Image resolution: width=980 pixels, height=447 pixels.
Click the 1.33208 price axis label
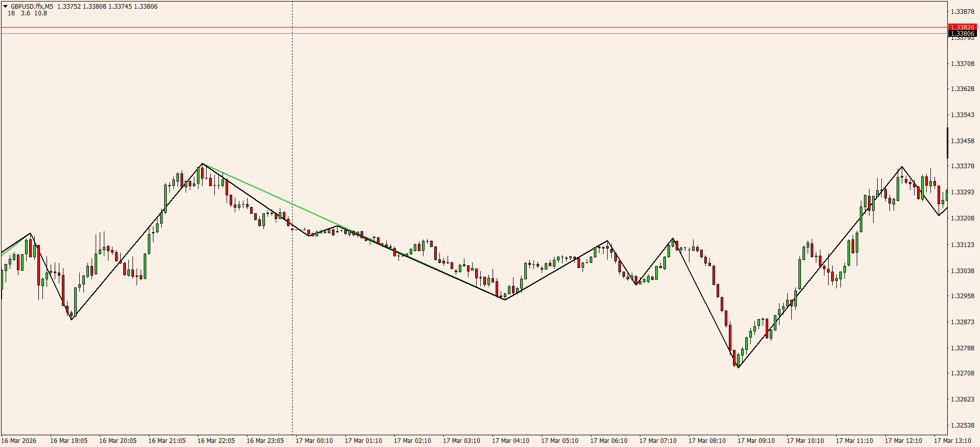pos(962,218)
